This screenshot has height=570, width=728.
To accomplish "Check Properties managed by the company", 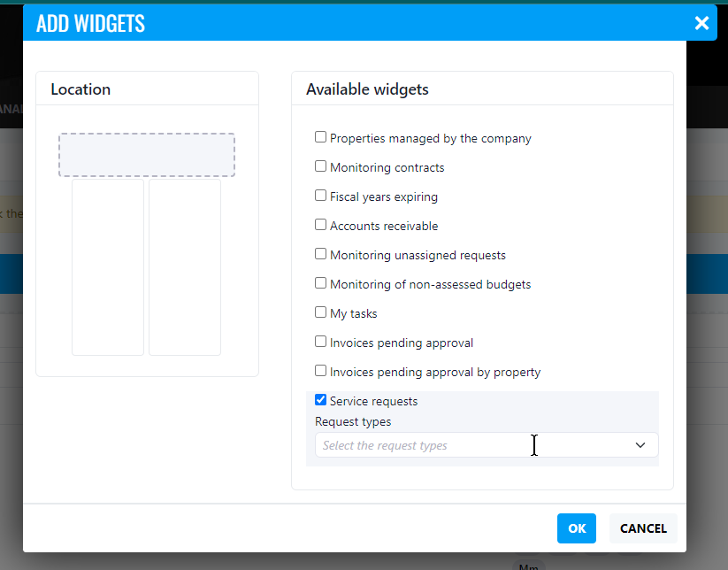I will point(320,137).
